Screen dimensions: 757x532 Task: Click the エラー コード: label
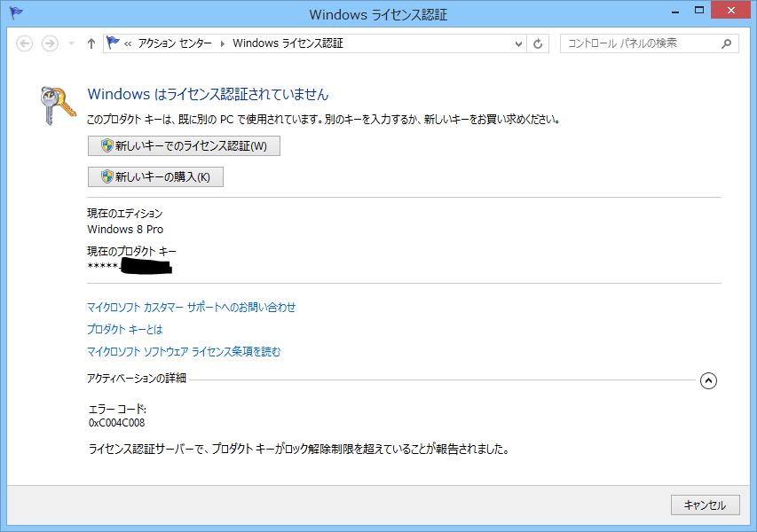click(x=117, y=409)
